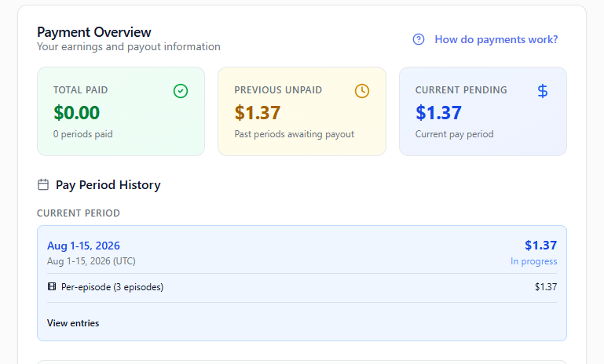Click the 'Payment Overview' heading
Screen dimensions: 604x364
click(94, 32)
